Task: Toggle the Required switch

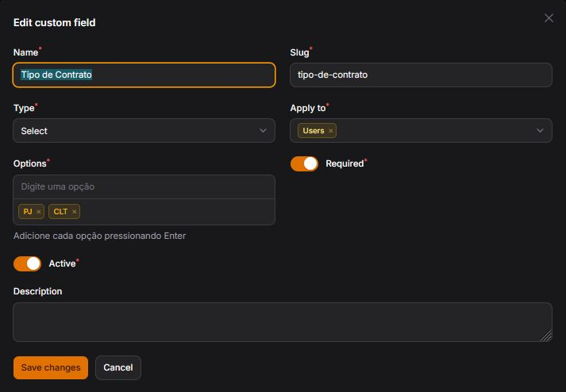Action: 304,163
